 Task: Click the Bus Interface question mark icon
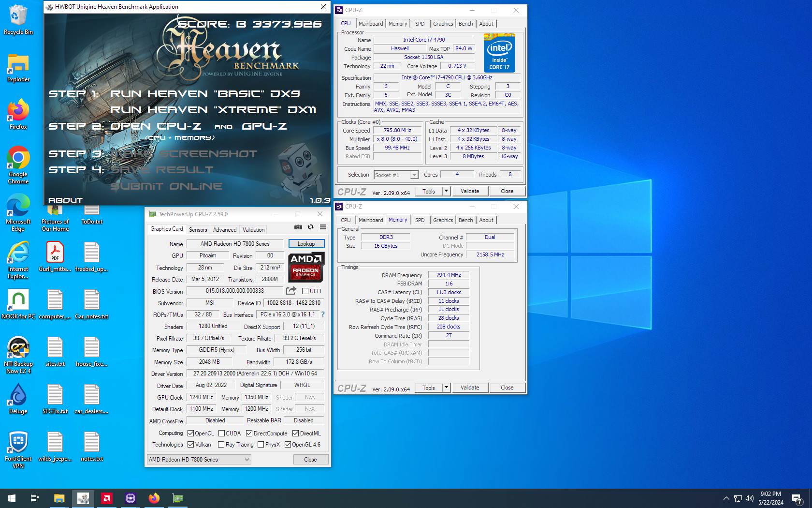click(x=323, y=314)
